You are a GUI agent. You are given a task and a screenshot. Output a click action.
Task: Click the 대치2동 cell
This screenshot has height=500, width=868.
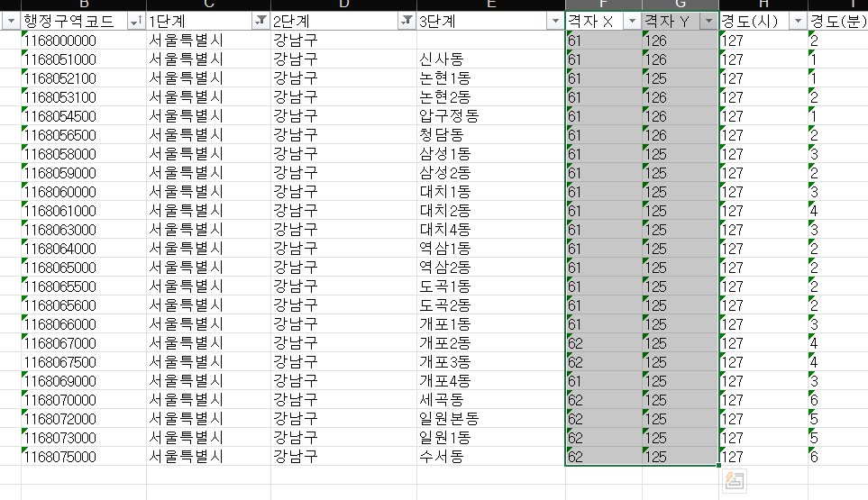491,211
